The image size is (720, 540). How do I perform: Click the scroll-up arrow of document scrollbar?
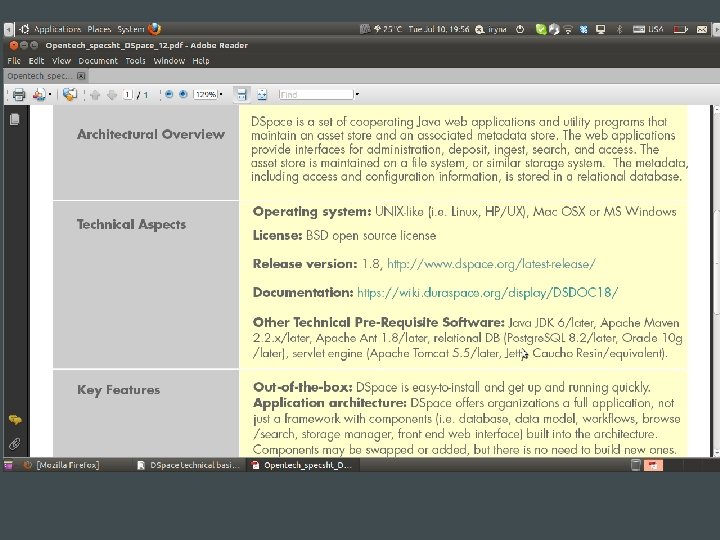click(x=716, y=109)
